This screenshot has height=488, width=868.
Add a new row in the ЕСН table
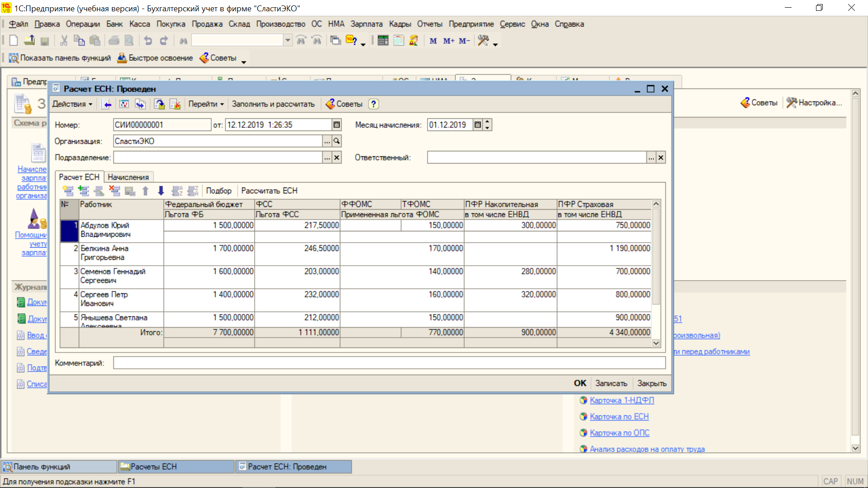coord(68,191)
